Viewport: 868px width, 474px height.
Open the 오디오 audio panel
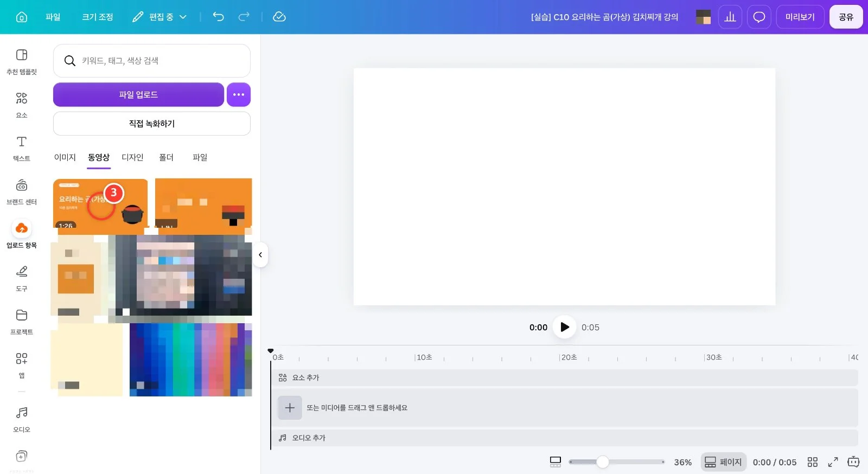(22, 419)
